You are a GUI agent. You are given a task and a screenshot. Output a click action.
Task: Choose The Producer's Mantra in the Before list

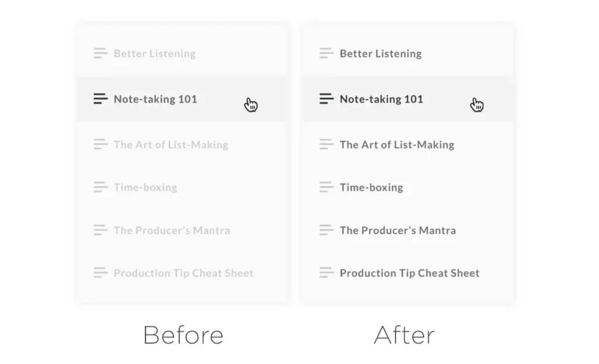tap(171, 230)
